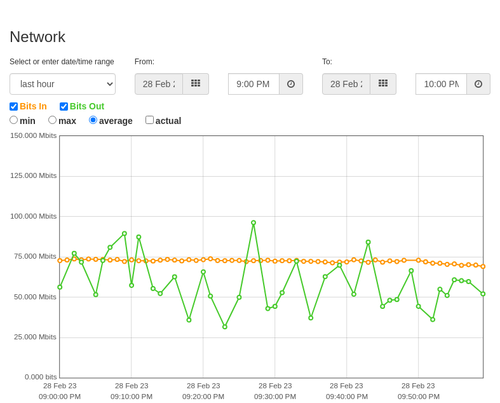Click the 'To:' label

[x=327, y=62]
